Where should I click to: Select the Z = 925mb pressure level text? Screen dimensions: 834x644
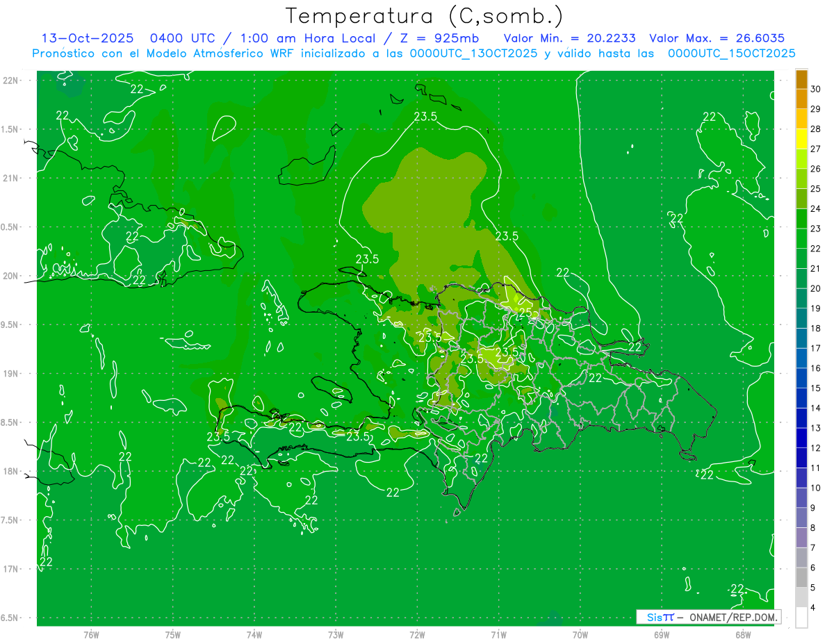tap(437, 38)
